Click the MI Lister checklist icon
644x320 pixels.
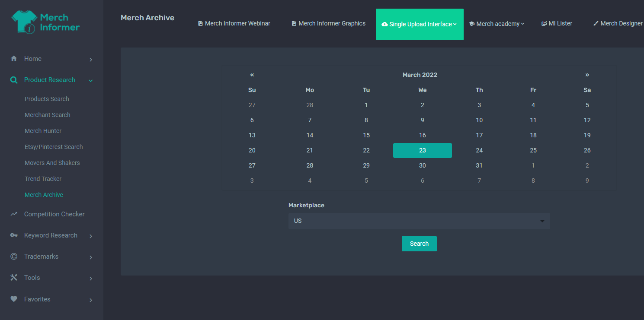[x=544, y=23]
